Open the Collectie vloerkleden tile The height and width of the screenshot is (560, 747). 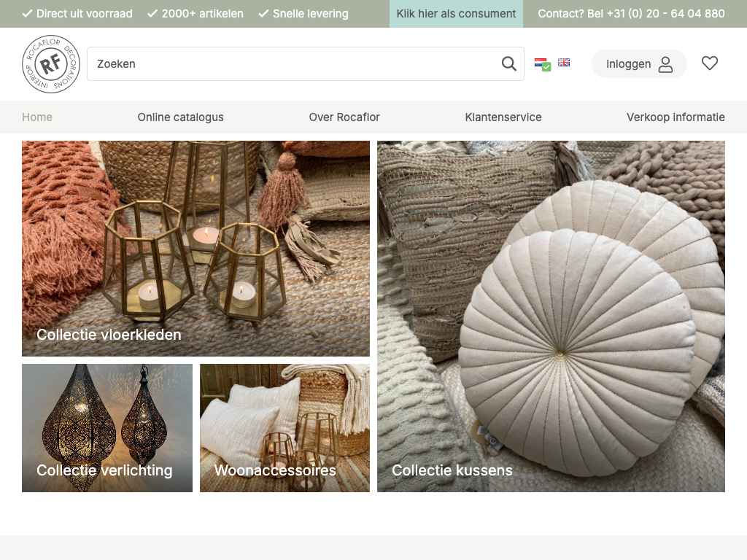[196, 248]
